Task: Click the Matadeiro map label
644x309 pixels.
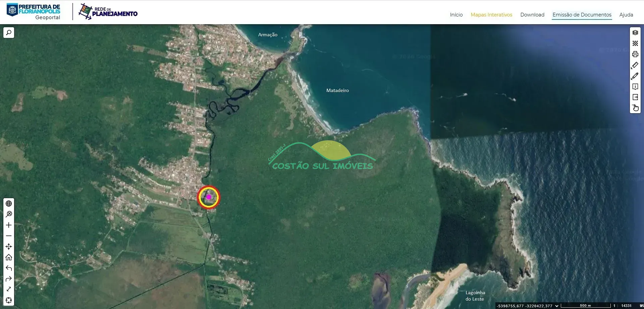Action: point(337,90)
